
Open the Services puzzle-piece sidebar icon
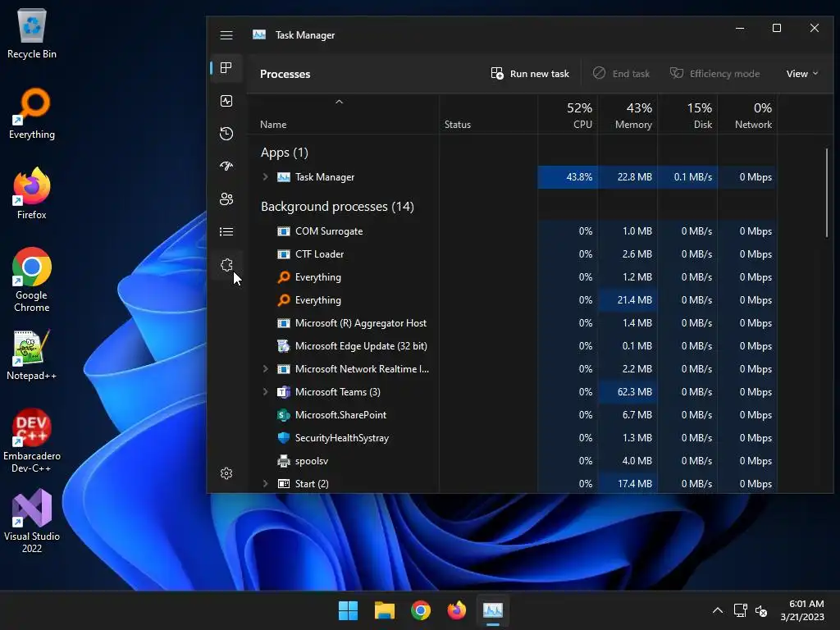tap(226, 265)
